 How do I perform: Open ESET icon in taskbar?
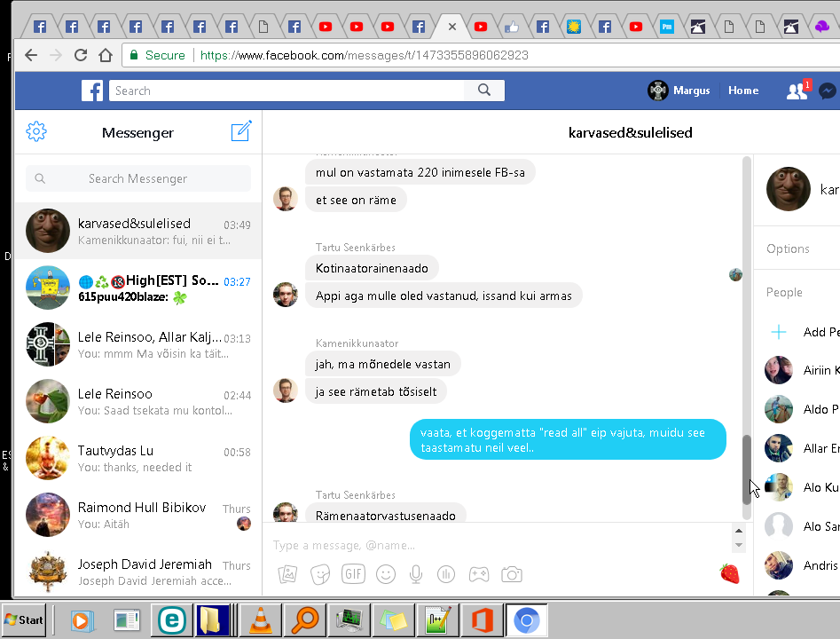point(172,620)
